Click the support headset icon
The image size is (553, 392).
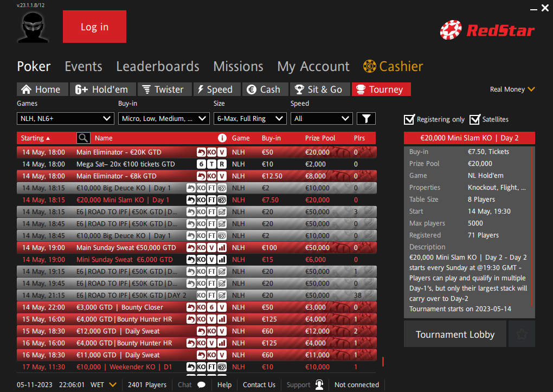[319, 384]
